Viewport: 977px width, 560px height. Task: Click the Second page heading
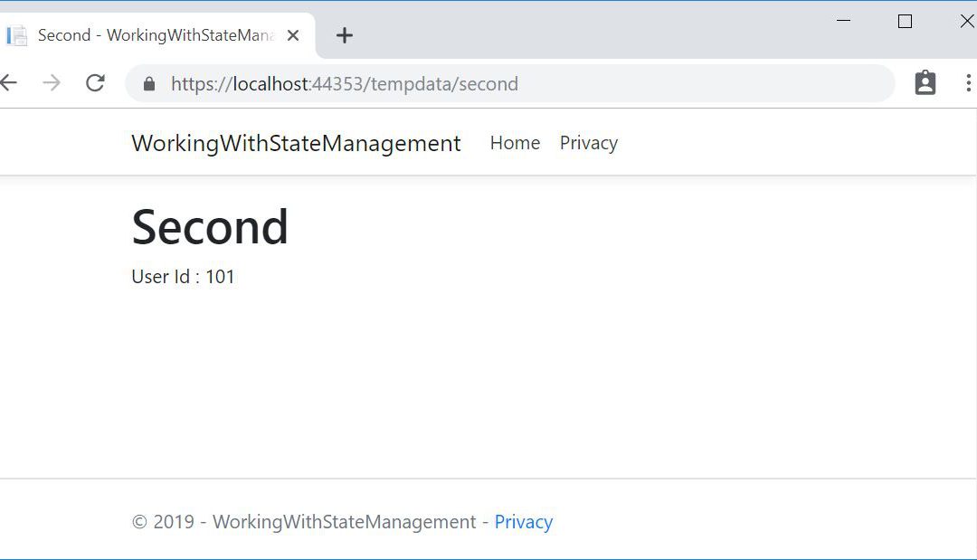(210, 227)
